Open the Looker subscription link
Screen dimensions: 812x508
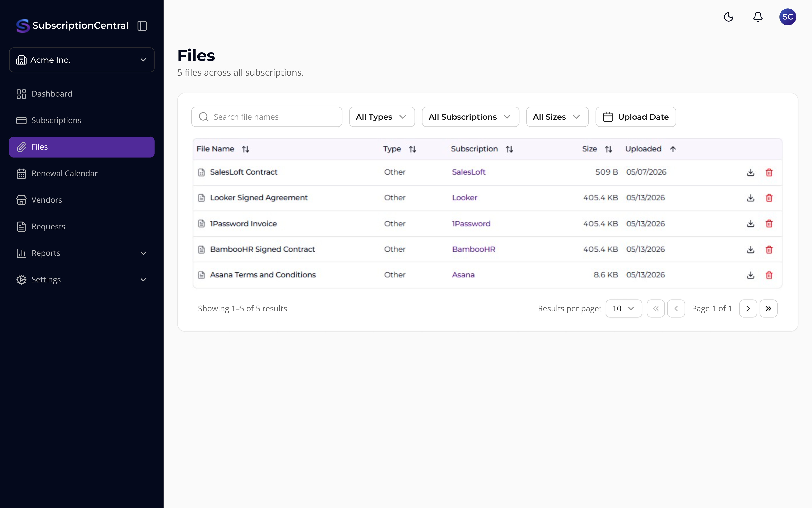pos(464,198)
